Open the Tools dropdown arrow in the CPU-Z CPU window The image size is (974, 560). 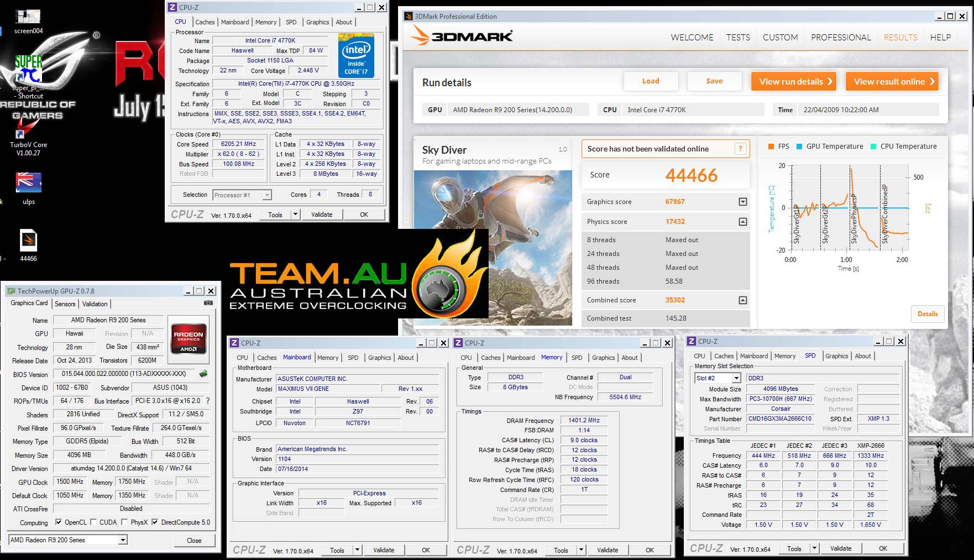pos(295,214)
